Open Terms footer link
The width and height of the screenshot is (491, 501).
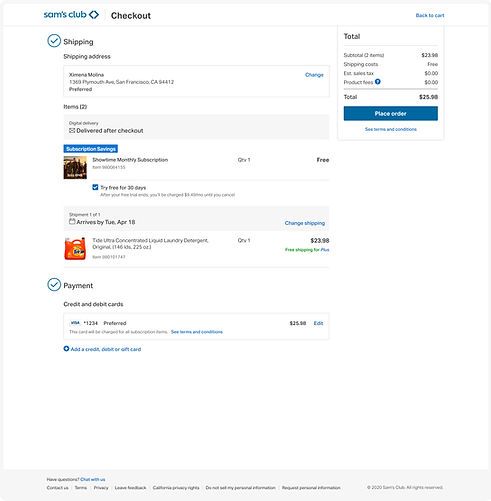(81, 488)
